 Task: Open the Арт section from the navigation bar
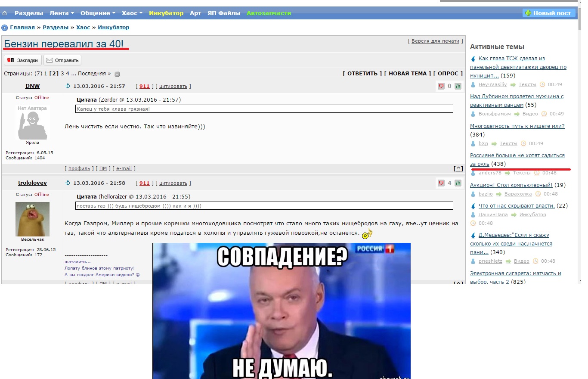[x=195, y=13]
